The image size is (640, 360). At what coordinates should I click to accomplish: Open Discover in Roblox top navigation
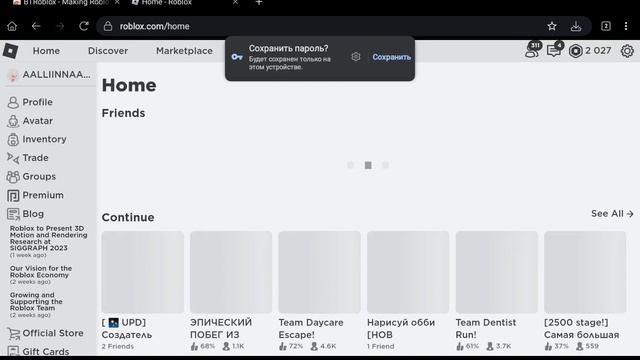(x=108, y=51)
